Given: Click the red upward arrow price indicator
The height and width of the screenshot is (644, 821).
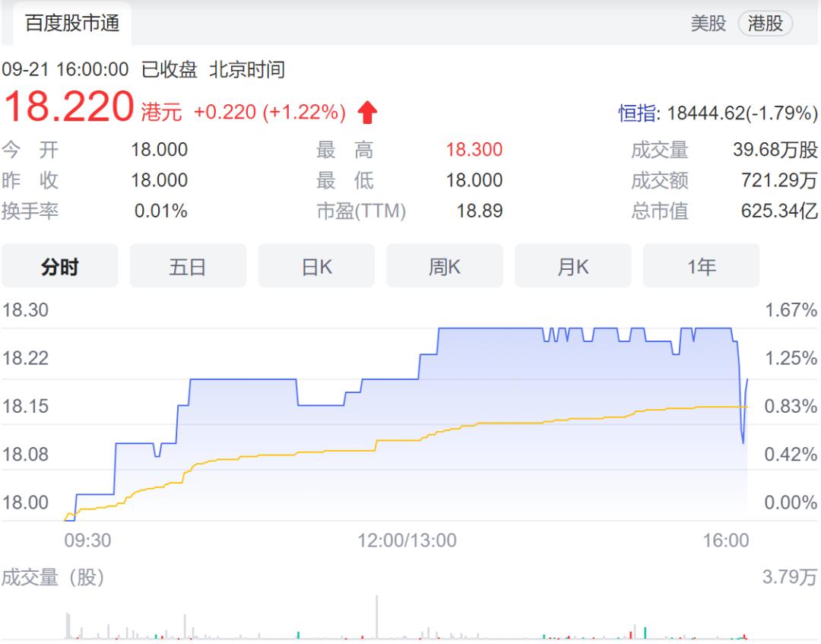Looking at the screenshot, I should tap(366, 111).
